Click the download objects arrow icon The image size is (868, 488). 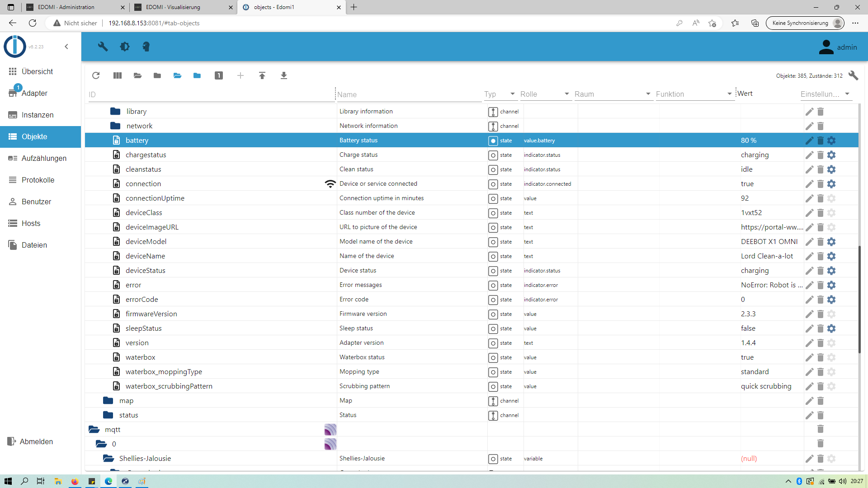(x=284, y=75)
